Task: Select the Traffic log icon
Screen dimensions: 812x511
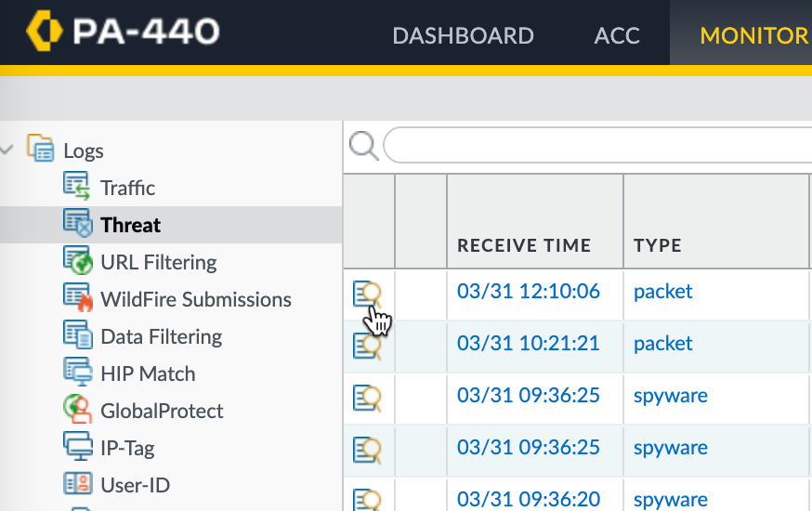Action: [77, 186]
